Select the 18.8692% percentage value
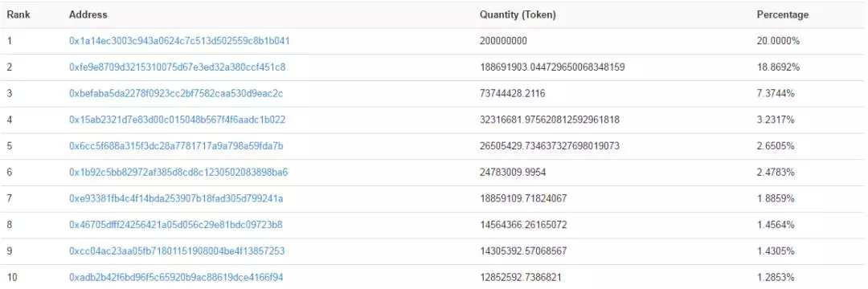 coord(778,67)
